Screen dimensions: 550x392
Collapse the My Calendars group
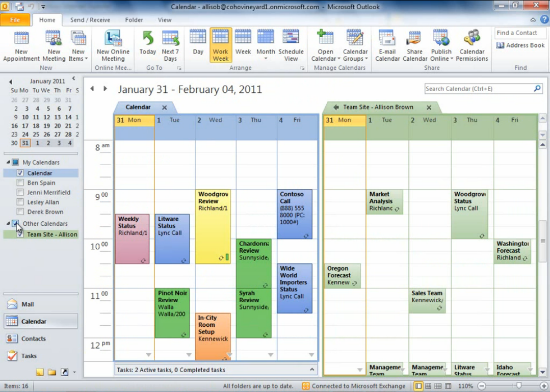[8, 162]
